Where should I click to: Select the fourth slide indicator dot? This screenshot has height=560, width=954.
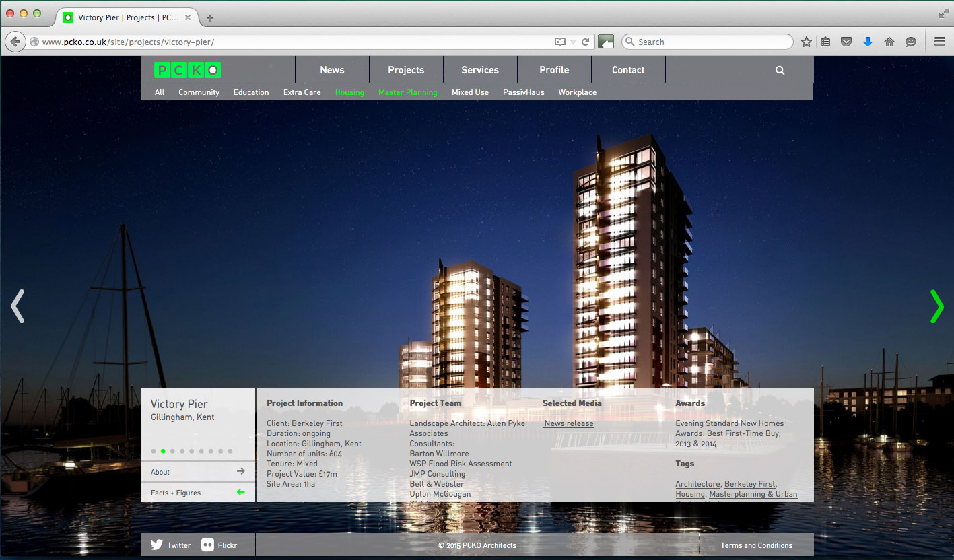click(182, 451)
